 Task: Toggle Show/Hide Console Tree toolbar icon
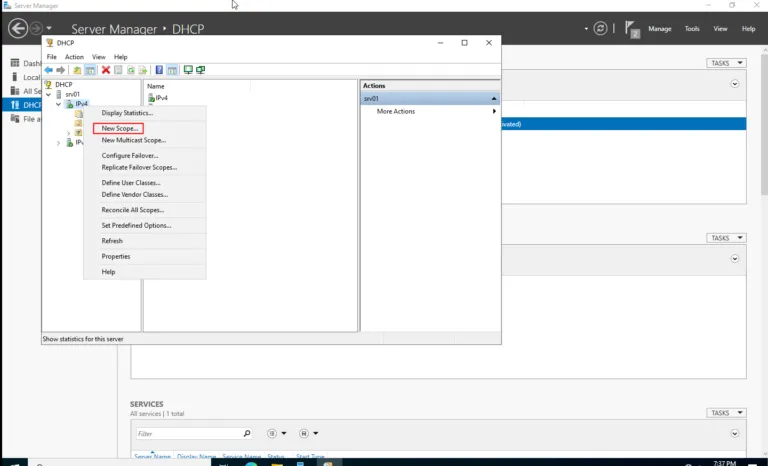90,70
